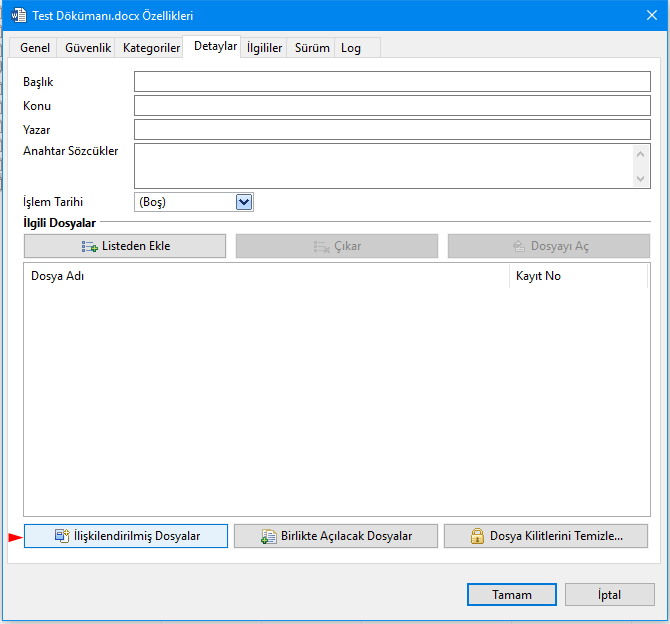Open İlişkilendirilmiş Dosyalar
Screen dimensions: 670x624
point(126,536)
